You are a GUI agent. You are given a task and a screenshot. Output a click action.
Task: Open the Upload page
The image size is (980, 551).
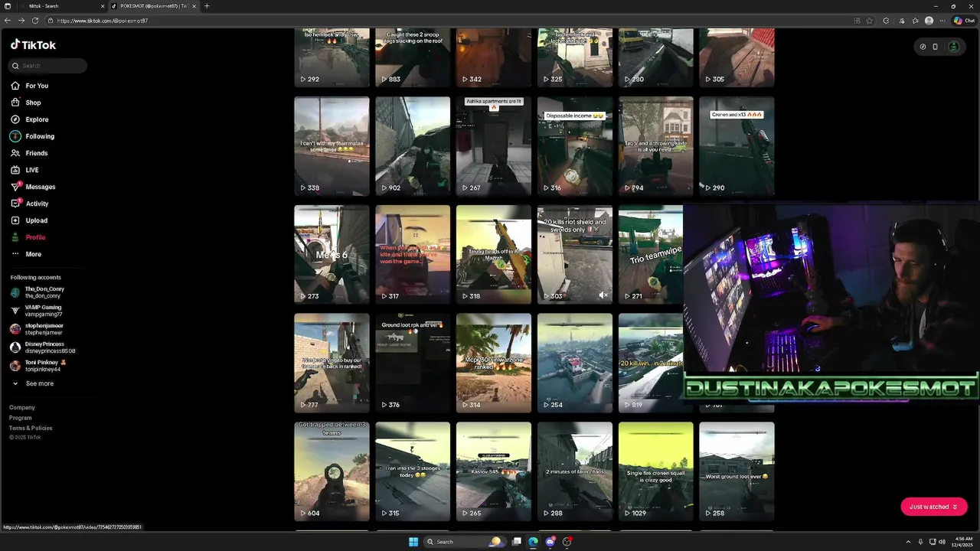(x=30, y=220)
